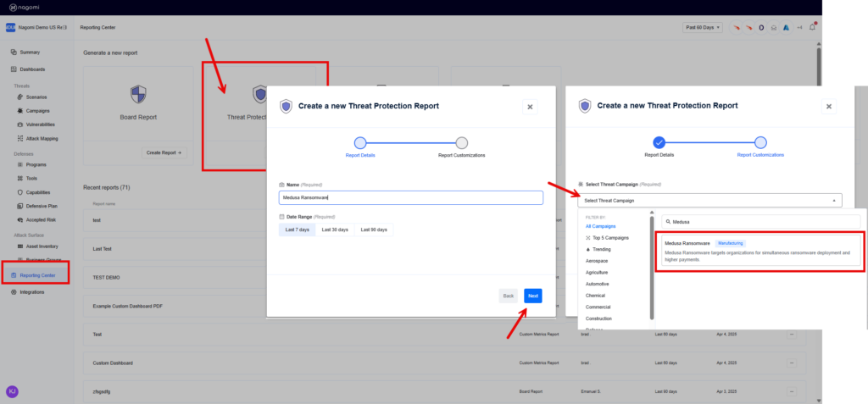The height and width of the screenshot is (404, 868).
Task: Open the KJ user avatar menu
Action: (x=12, y=392)
